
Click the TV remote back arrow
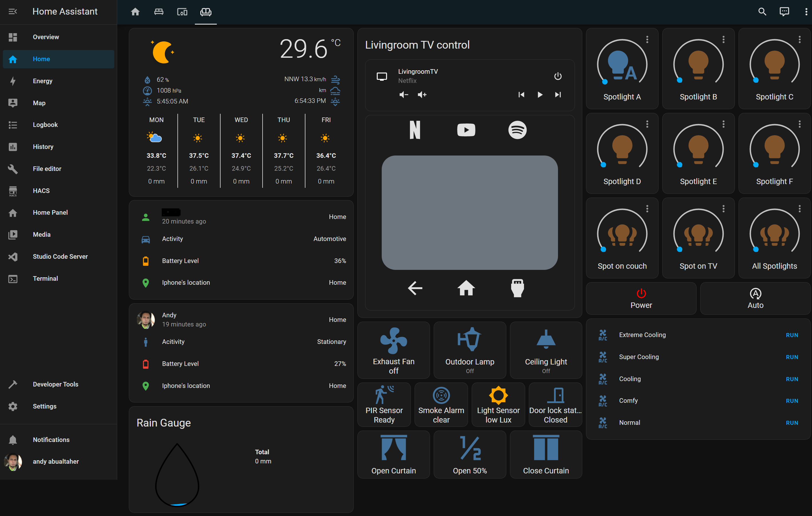click(x=415, y=288)
